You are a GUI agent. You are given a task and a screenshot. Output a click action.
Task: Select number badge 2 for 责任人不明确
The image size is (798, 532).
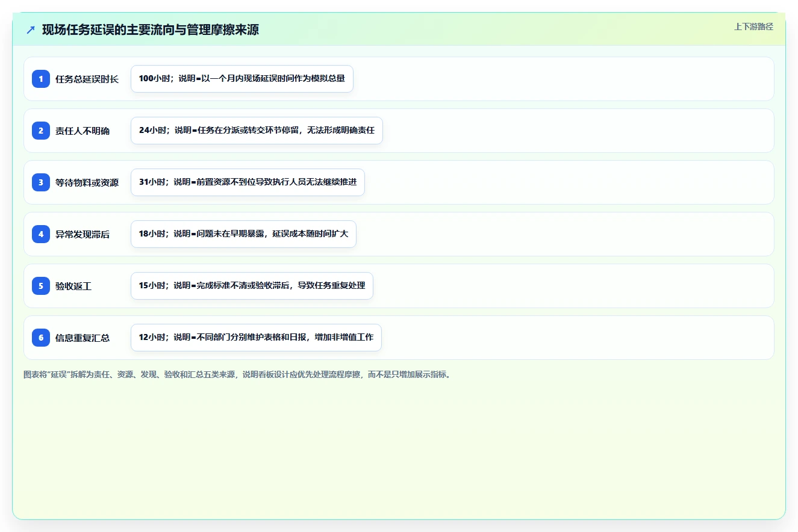[41, 131]
